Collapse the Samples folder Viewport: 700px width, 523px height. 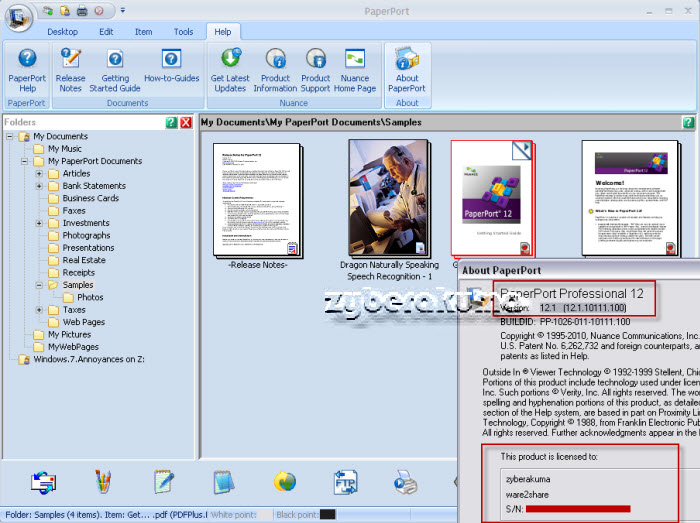coord(39,285)
